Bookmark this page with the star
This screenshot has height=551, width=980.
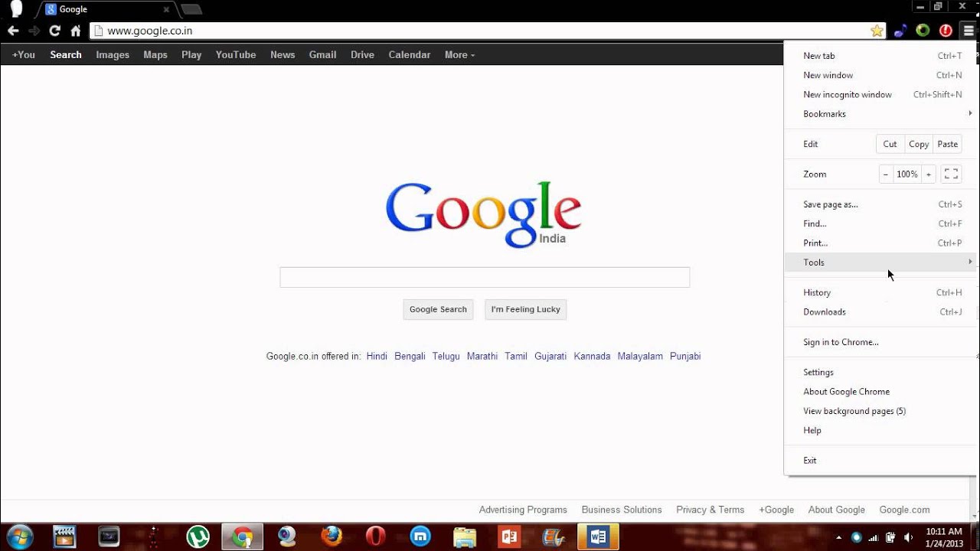click(877, 31)
